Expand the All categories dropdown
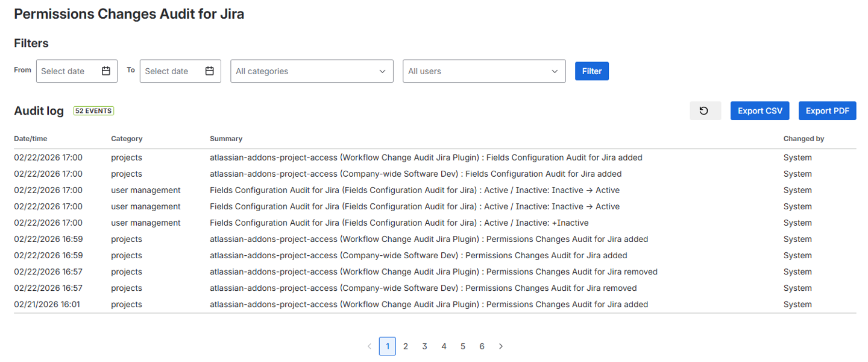This screenshot has width=868, height=362. click(x=312, y=71)
